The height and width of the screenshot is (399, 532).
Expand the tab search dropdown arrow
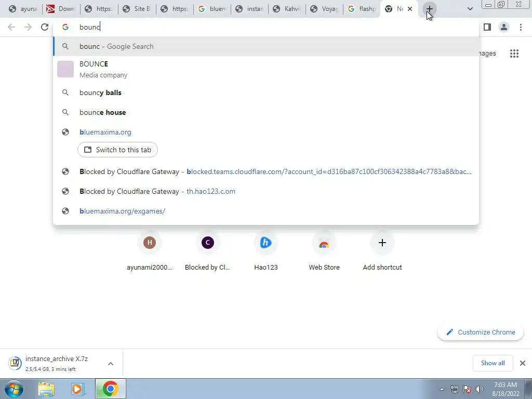point(470,9)
